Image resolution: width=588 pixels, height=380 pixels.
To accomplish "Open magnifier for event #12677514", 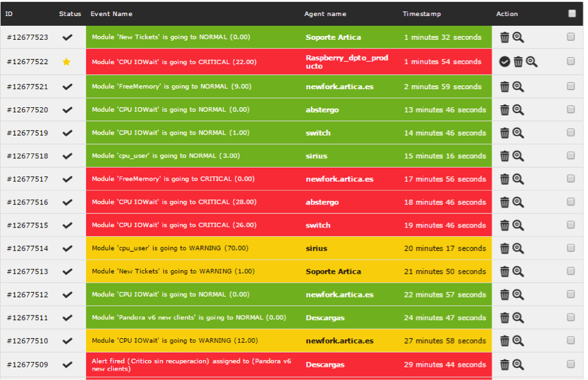I will (518, 248).
